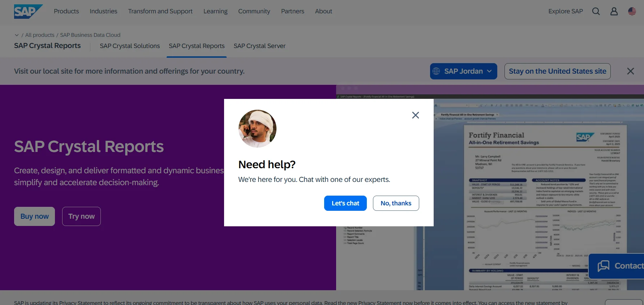Click the globe icon on SAP Jordan
Screen dimensions: 644x305
pyautogui.click(x=437, y=71)
